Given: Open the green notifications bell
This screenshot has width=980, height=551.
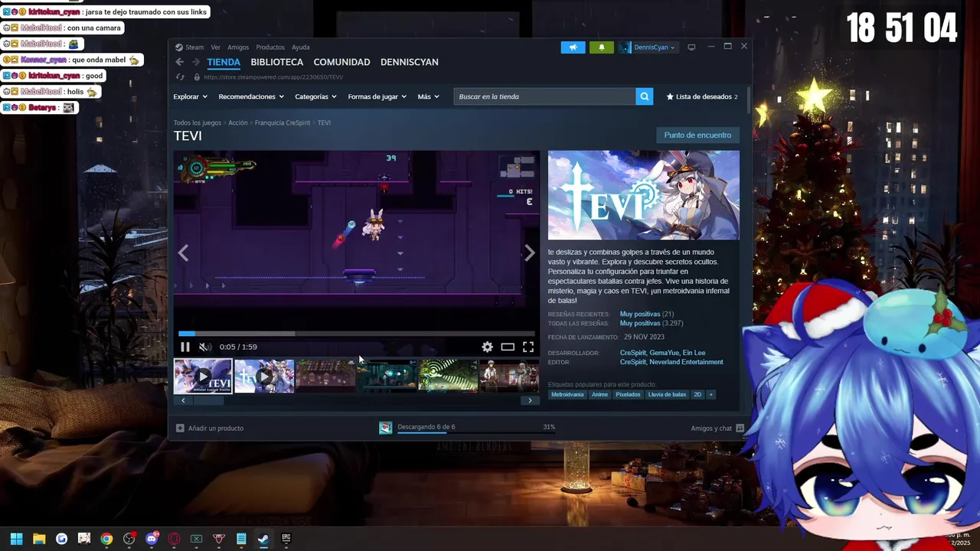Looking at the screenshot, I should tap(601, 47).
